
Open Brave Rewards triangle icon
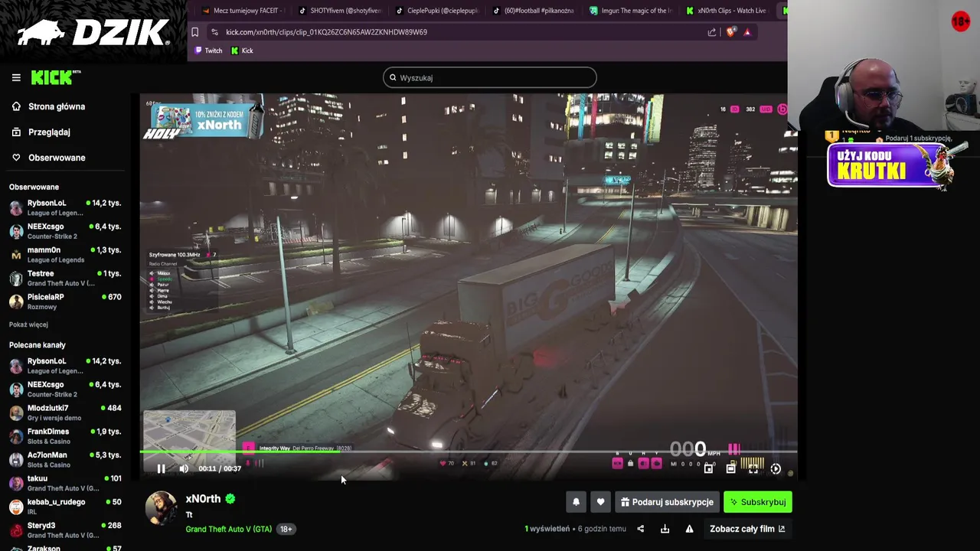(x=747, y=32)
